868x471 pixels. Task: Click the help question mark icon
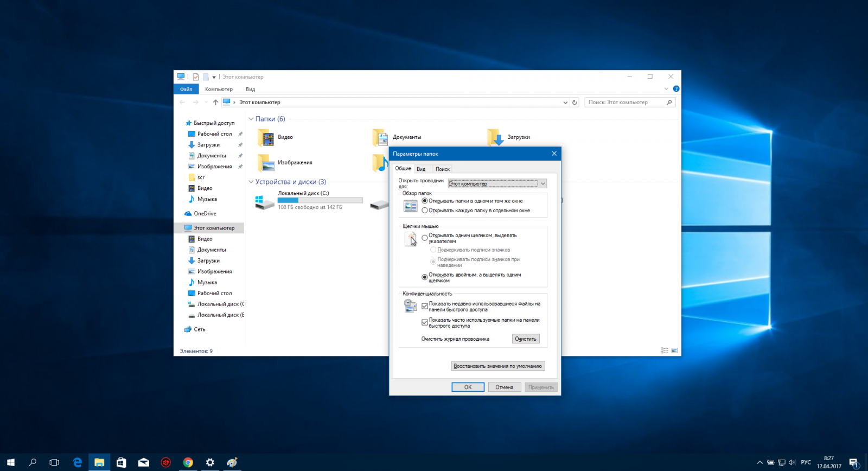(676, 89)
